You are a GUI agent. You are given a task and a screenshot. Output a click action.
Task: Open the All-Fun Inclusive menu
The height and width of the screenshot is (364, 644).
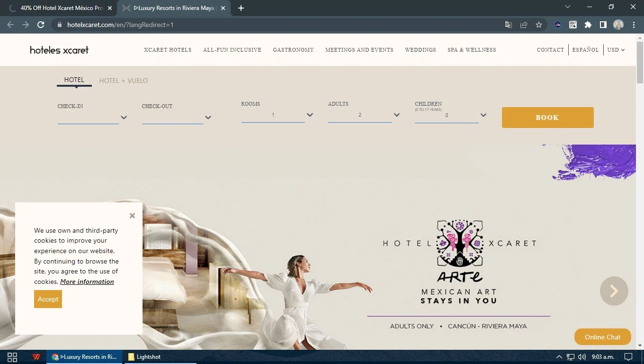232,50
